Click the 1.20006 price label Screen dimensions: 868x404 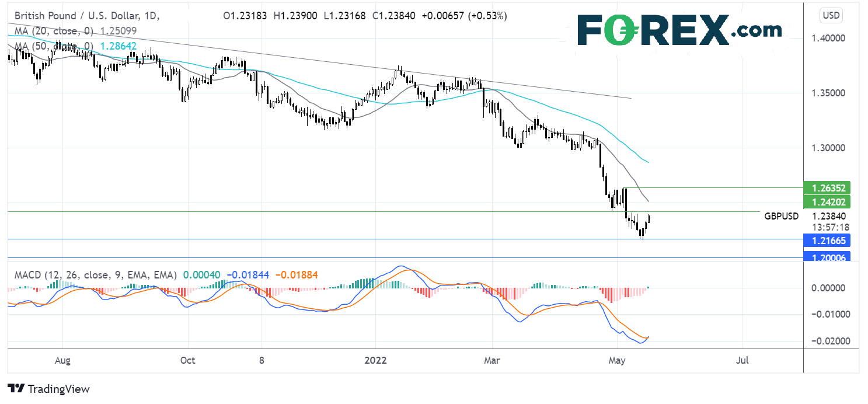827,256
